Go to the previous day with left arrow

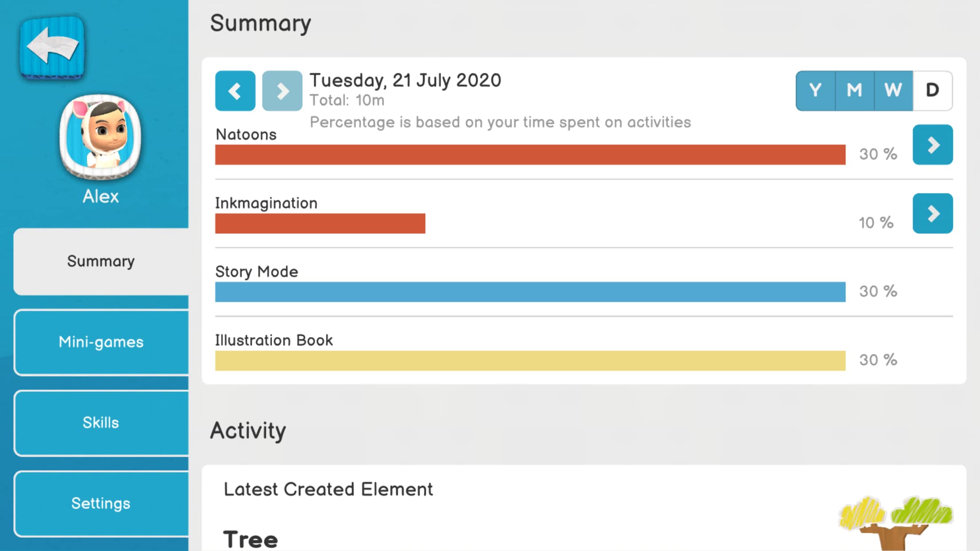(x=235, y=91)
